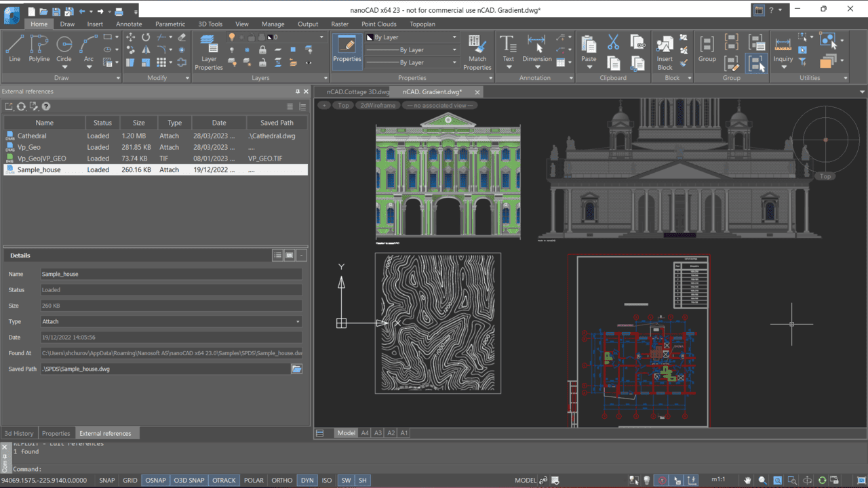The image size is (868, 488).
Task: Expand the Draw panel options
Action: pyautogui.click(x=118, y=78)
